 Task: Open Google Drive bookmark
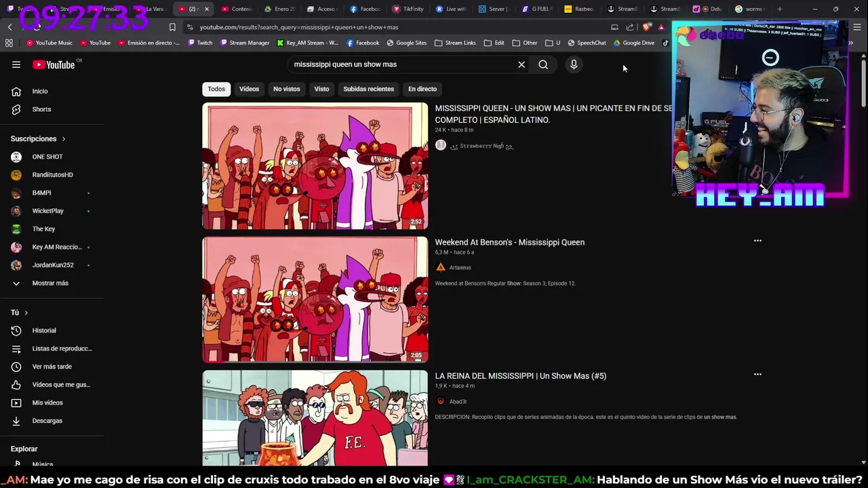[633, 43]
